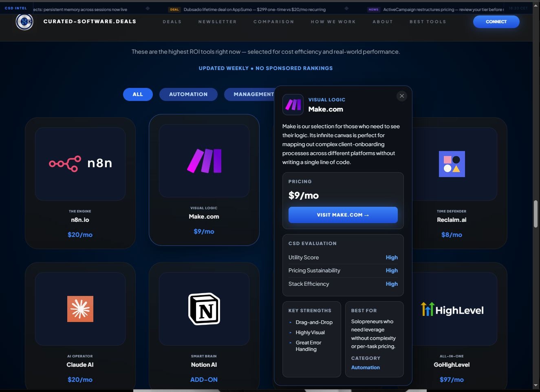The height and width of the screenshot is (392, 540).
Task: Open the COMPARISON page from the navbar
Action: pyautogui.click(x=273, y=22)
